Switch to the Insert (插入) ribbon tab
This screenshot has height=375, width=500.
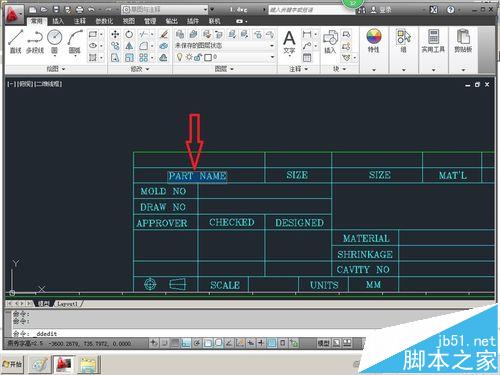tap(58, 21)
